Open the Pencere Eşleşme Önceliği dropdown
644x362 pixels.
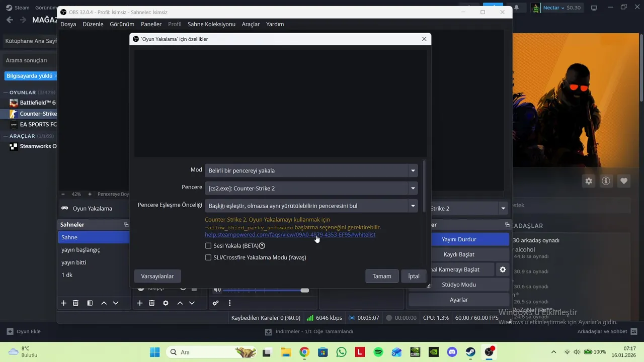311,206
